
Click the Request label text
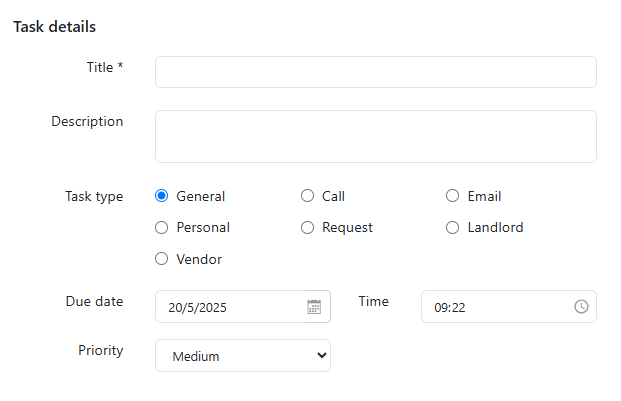click(347, 228)
